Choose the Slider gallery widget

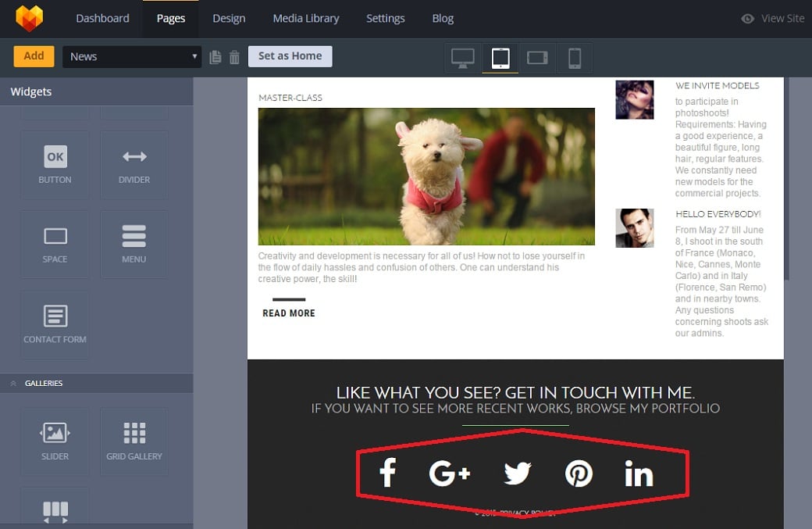55,441
